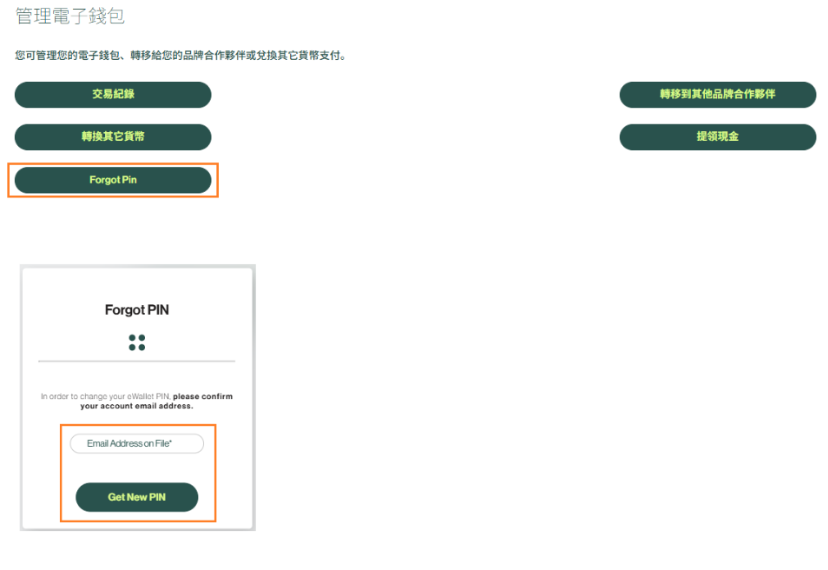
Task: Click "In order to change your eWallet PIN" text
Action: pos(106,396)
